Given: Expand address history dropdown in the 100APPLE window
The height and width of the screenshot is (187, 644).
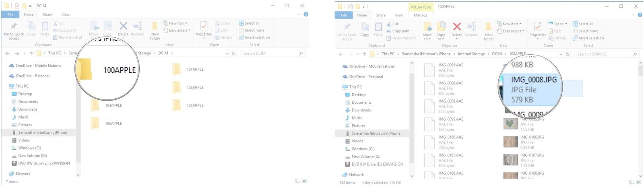Looking at the screenshot, I should 561,54.
